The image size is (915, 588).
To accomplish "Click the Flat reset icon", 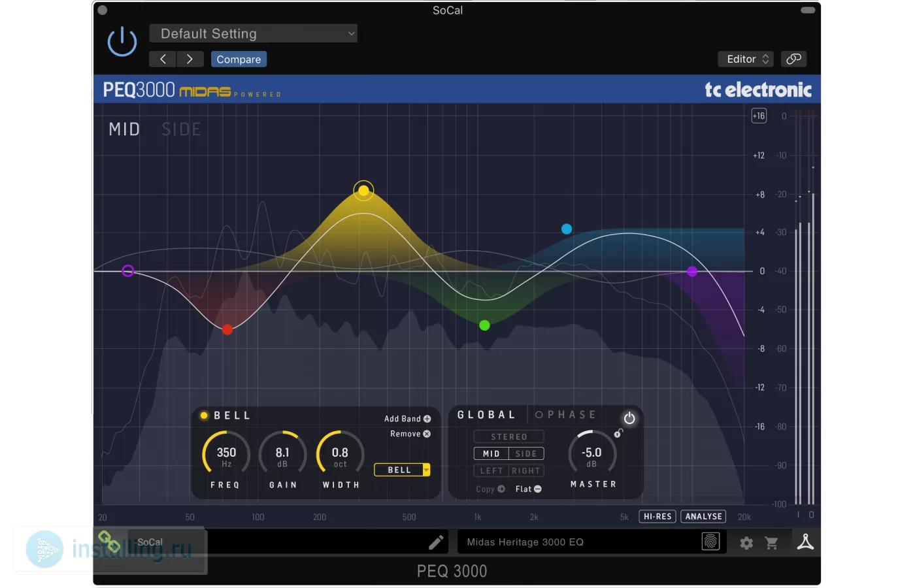I will point(538,489).
